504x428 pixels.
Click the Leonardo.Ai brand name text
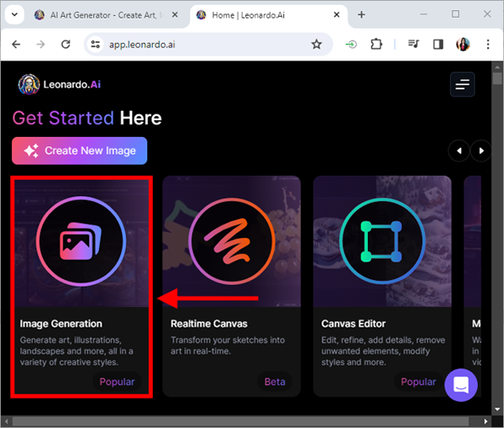click(x=72, y=84)
